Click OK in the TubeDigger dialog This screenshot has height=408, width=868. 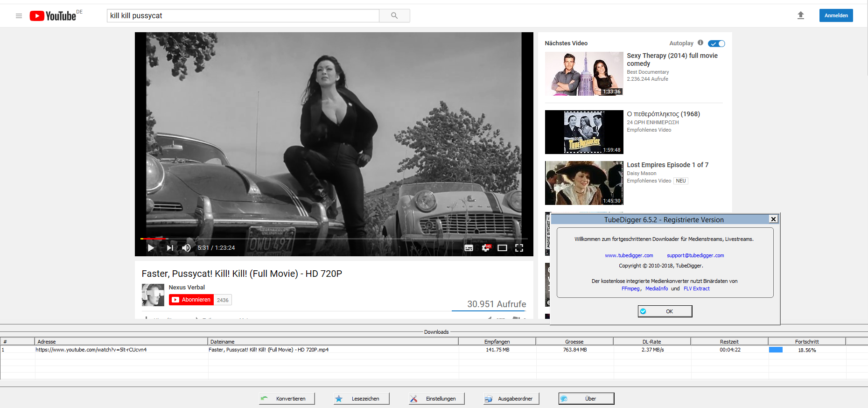click(x=665, y=311)
